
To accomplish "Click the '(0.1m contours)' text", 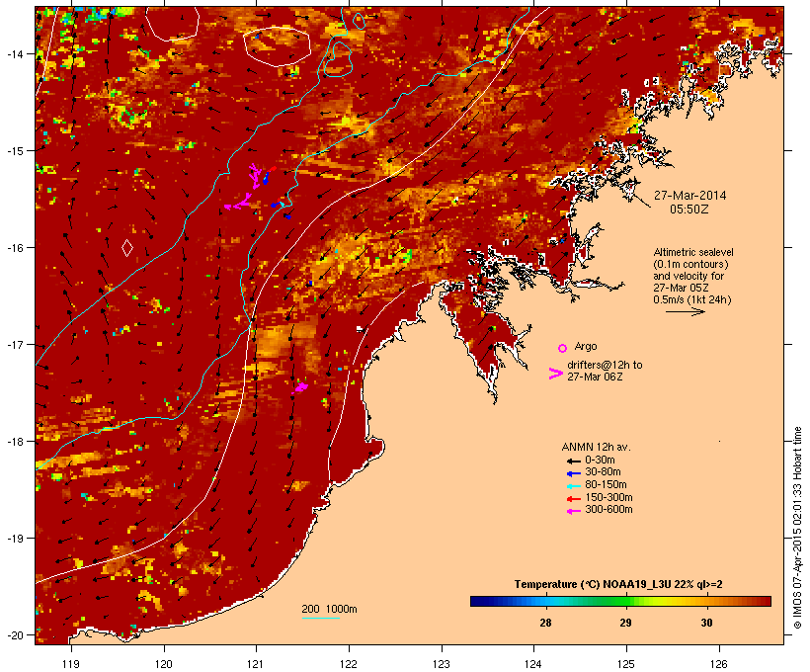I will [x=690, y=264].
